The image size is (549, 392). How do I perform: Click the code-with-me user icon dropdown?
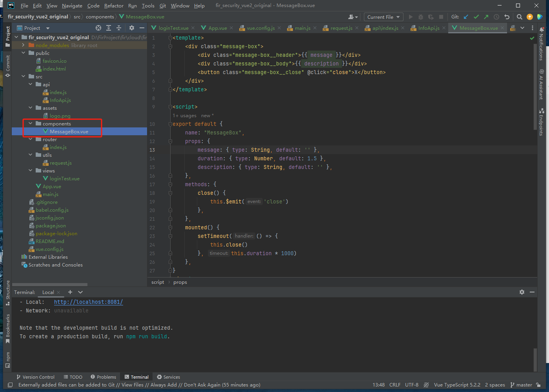point(353,17)
